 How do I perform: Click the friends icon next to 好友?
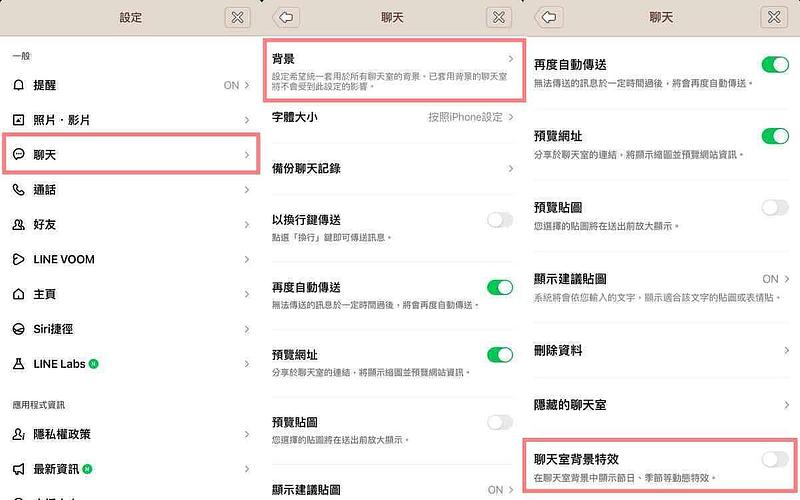coord(18,225)
